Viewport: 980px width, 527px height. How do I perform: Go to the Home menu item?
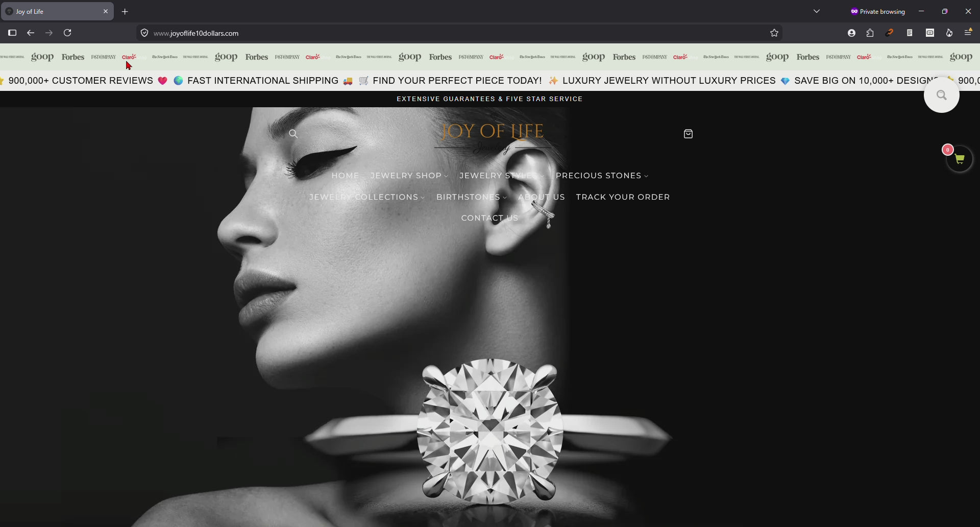tap(346, 176)
